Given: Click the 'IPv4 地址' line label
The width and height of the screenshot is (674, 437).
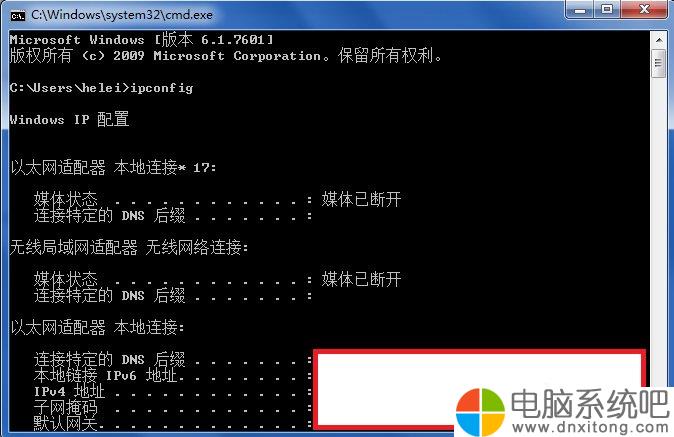Looking at the screenshot, I should pyautogui.click(x=69, y=391).
